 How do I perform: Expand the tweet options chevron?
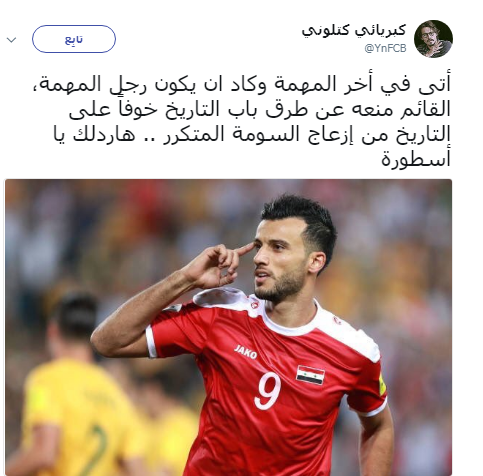(x=12, y=40)
